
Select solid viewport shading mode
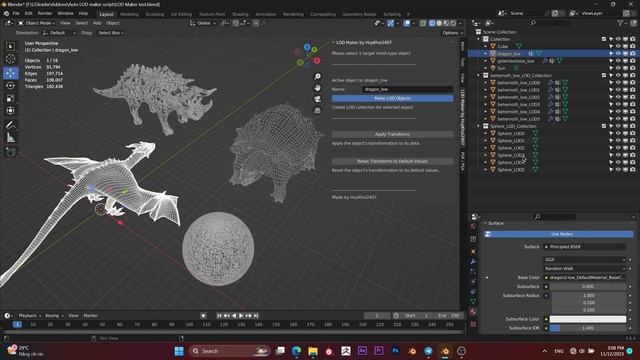(439, 23)
